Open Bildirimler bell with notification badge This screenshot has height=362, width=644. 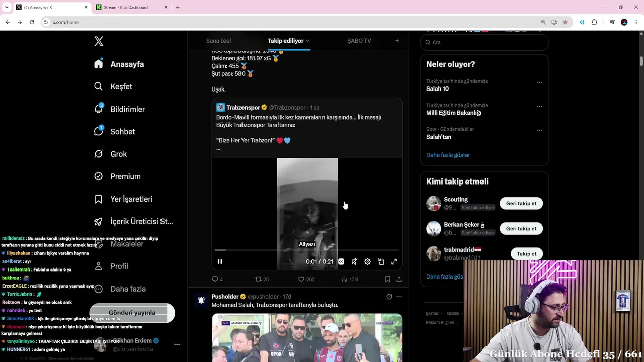click(99, 109)
